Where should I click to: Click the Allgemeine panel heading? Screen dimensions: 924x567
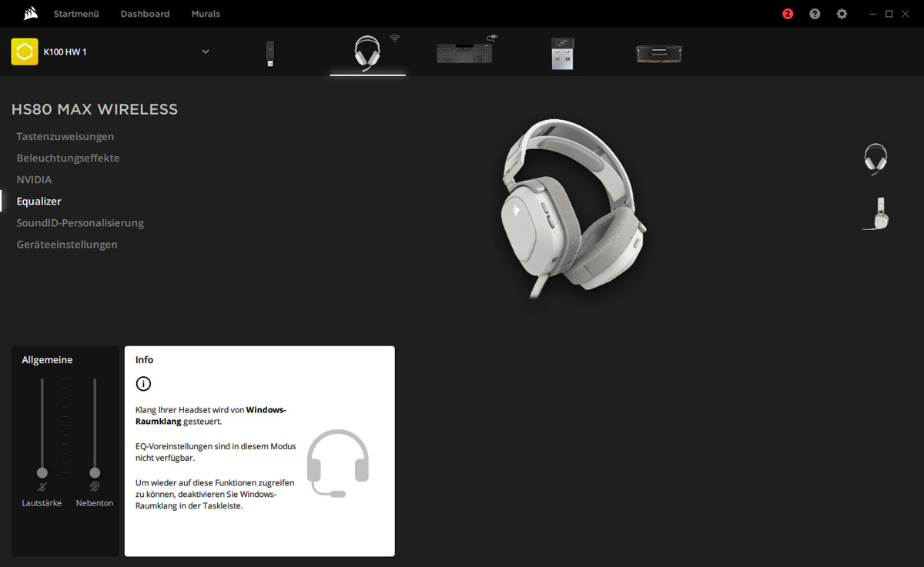[x=47, y=360]
